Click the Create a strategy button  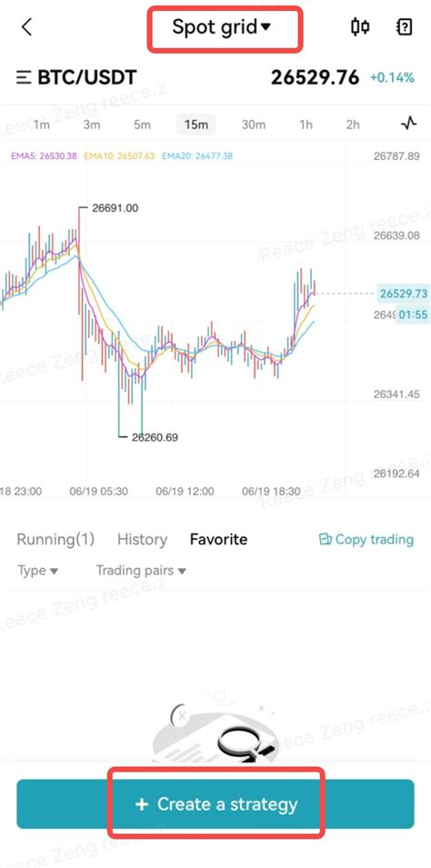point(215,803)
